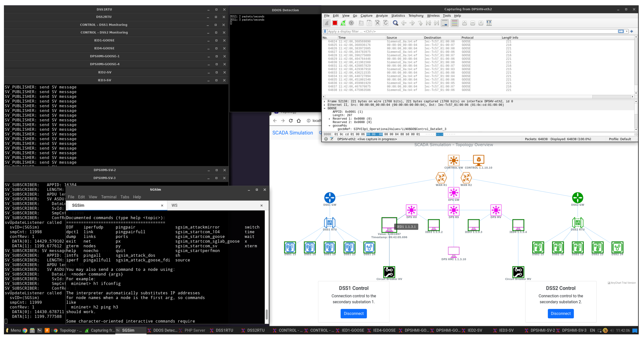Open Wireshark capture options gear
The width and height of the screenshot is (644, 340).
coord(351,23)
